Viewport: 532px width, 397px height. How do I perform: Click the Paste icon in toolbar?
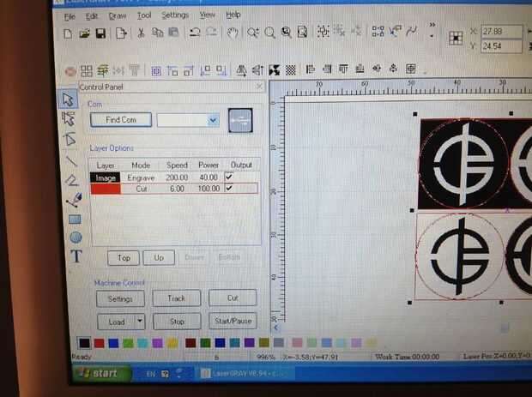click(x=173, y=33)
